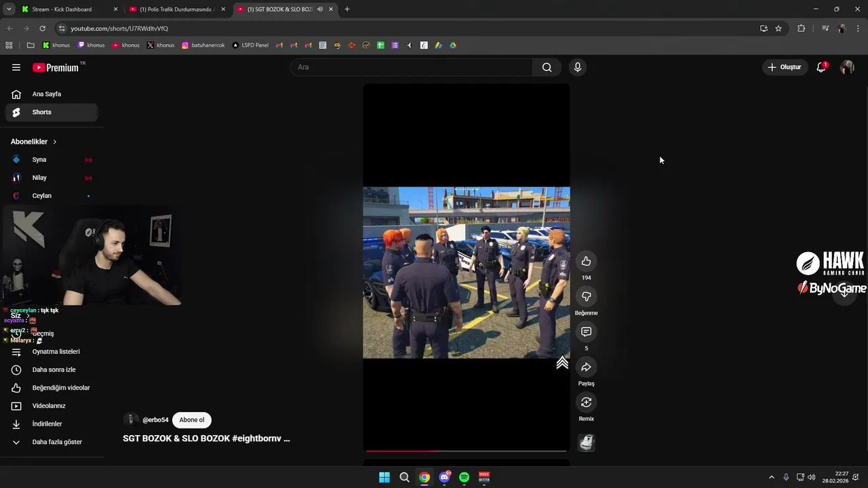Open the Twitch khonus bookmark
Screen dimensions: 868x488
(91, 45)
